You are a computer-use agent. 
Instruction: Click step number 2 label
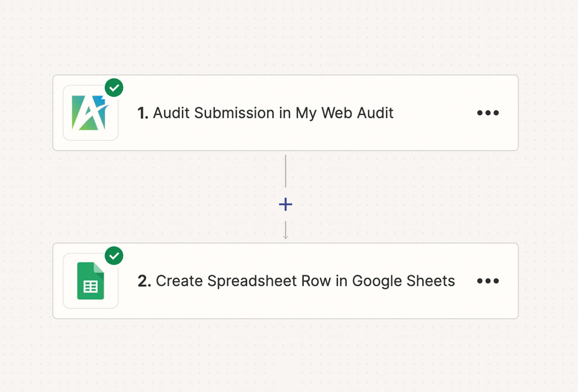[x=142, y=281]
